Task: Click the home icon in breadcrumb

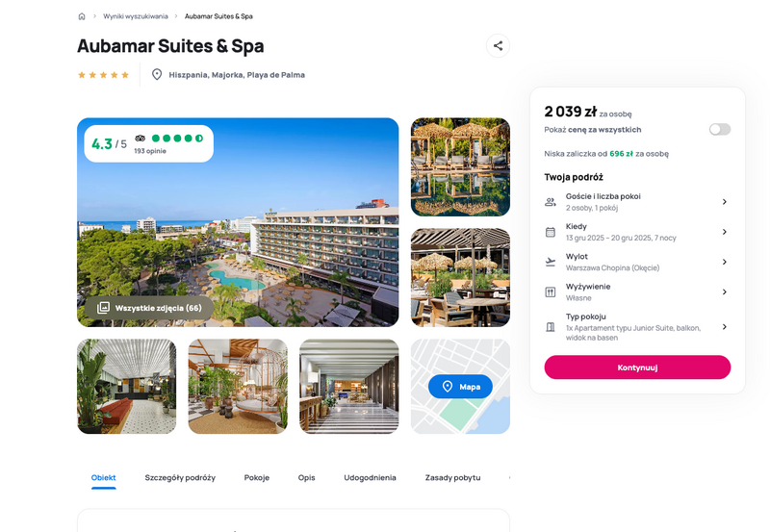Action: click(82, 16)
